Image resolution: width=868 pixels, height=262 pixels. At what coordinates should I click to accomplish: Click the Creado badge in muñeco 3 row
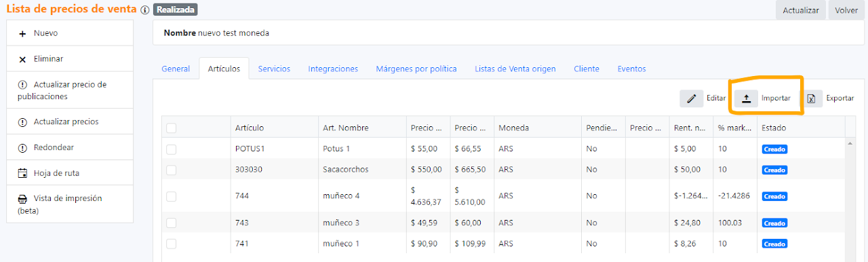click(x=774, y=223)
